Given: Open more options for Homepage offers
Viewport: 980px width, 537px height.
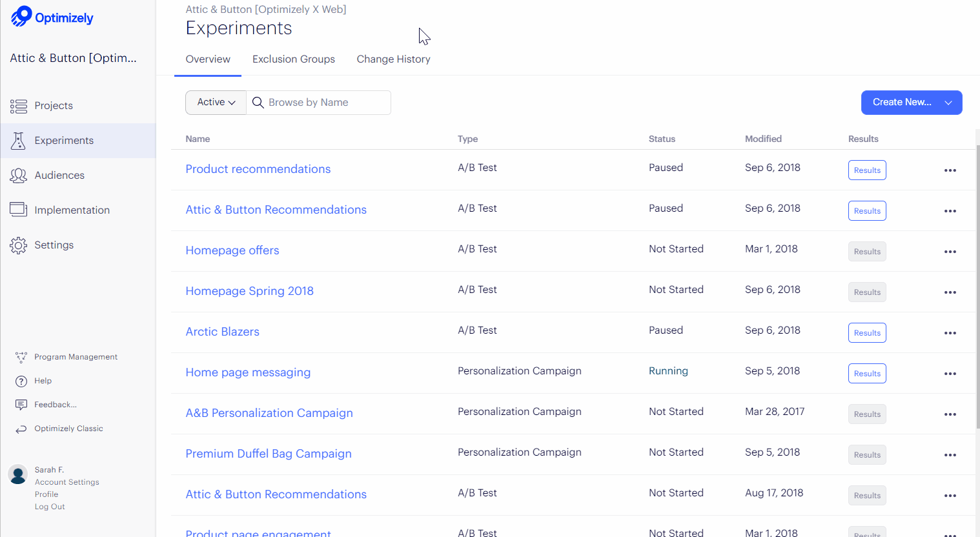Looking at the screenshot, I should (950, 252).
